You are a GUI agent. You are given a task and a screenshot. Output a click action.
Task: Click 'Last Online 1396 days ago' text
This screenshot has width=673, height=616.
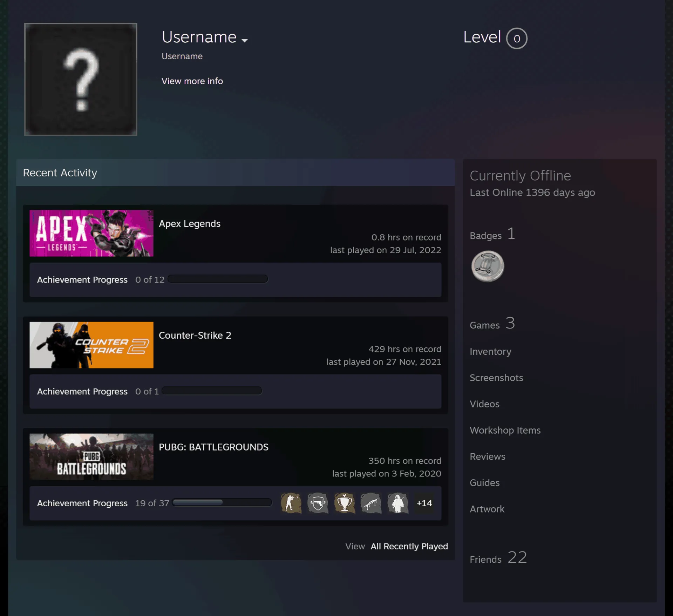[532, 192]
